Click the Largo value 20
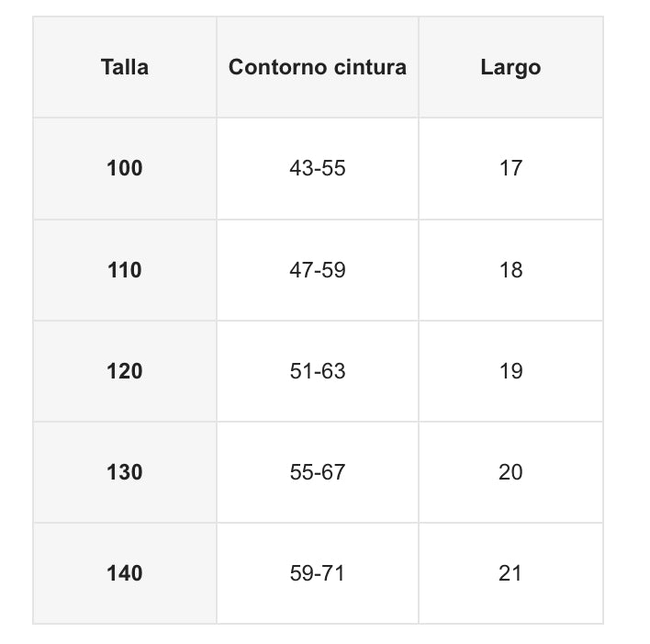 (510, 472)
